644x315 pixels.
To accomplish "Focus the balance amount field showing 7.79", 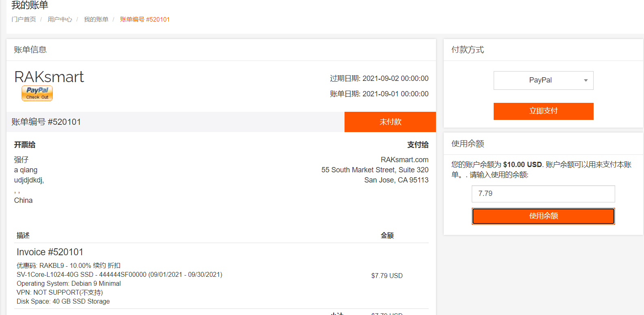I will 543,194.
